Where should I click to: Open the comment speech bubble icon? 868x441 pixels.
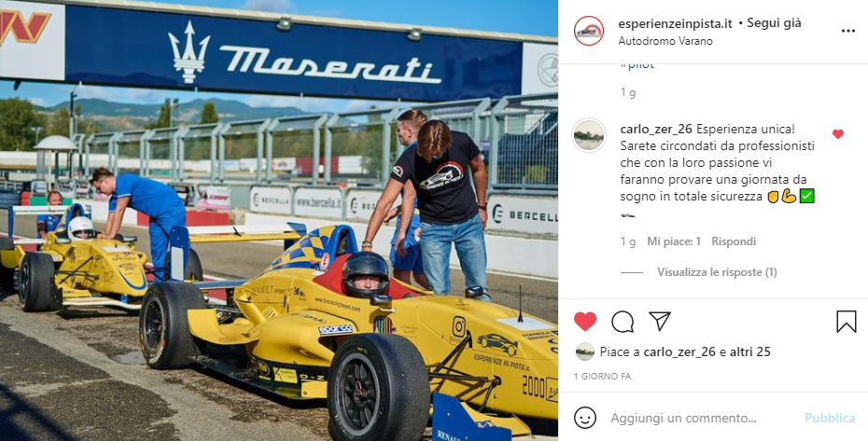tap(623, 322)
